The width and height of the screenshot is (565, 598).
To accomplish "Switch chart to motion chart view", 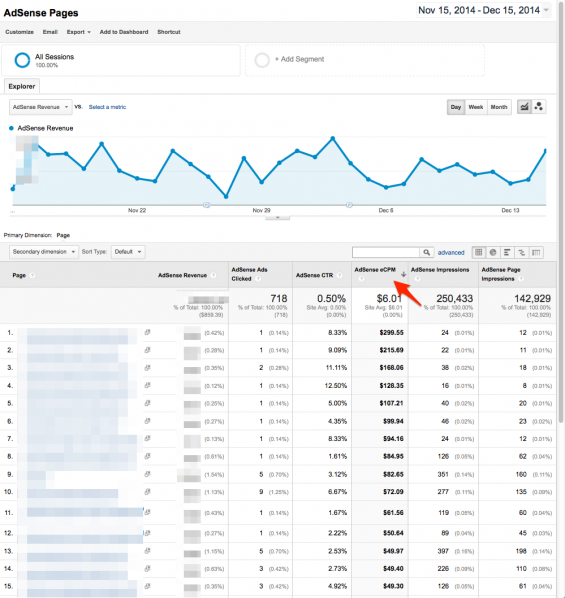I will [x=539, y=107].
